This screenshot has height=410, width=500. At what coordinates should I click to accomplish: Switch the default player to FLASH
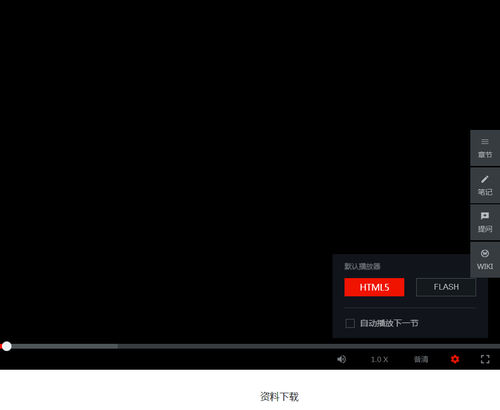coord(446,287)
